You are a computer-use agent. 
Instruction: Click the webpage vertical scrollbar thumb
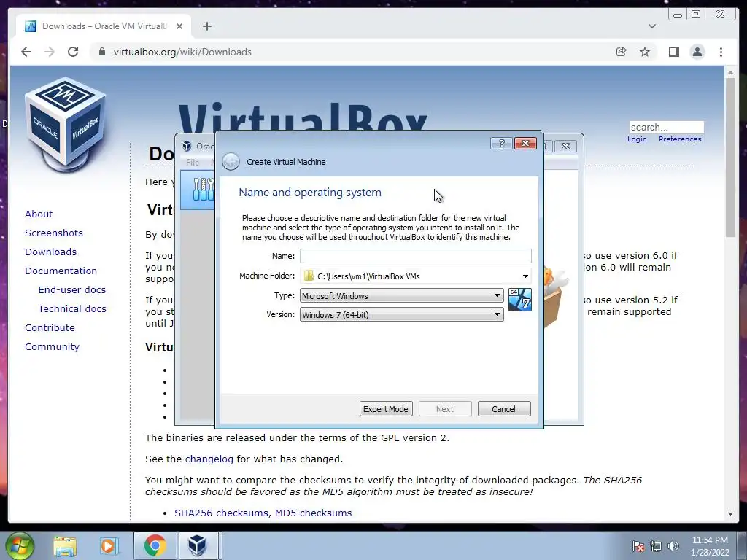730,157
